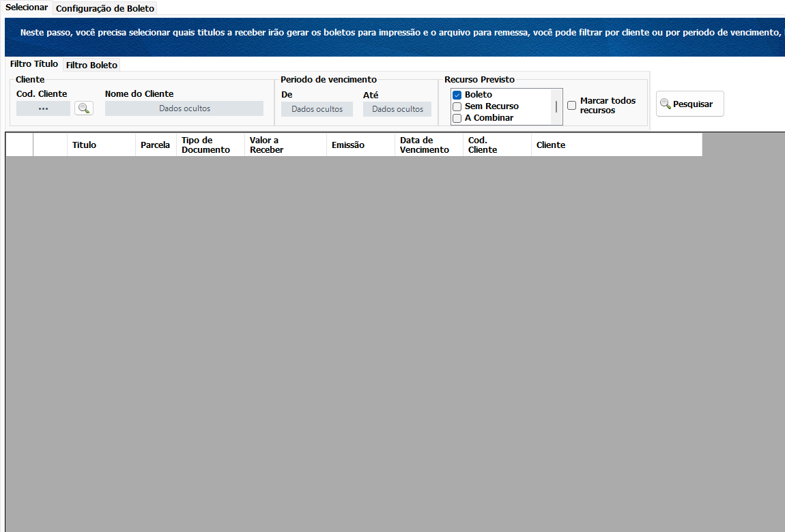Open client lookup with the magnifier icon

pos(84,108)
